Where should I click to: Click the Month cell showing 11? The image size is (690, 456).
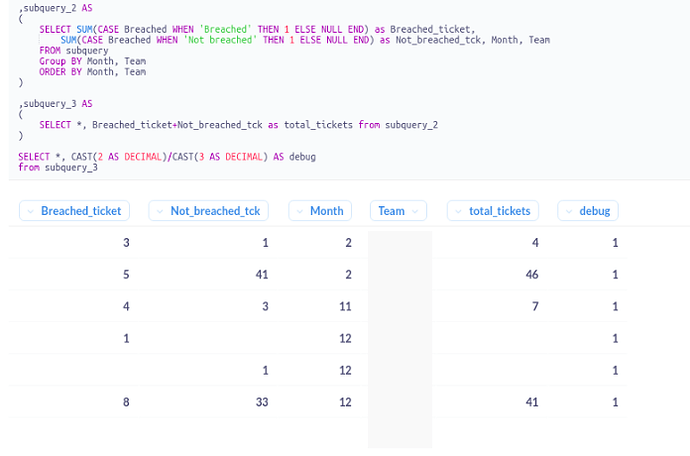(345, 306)
